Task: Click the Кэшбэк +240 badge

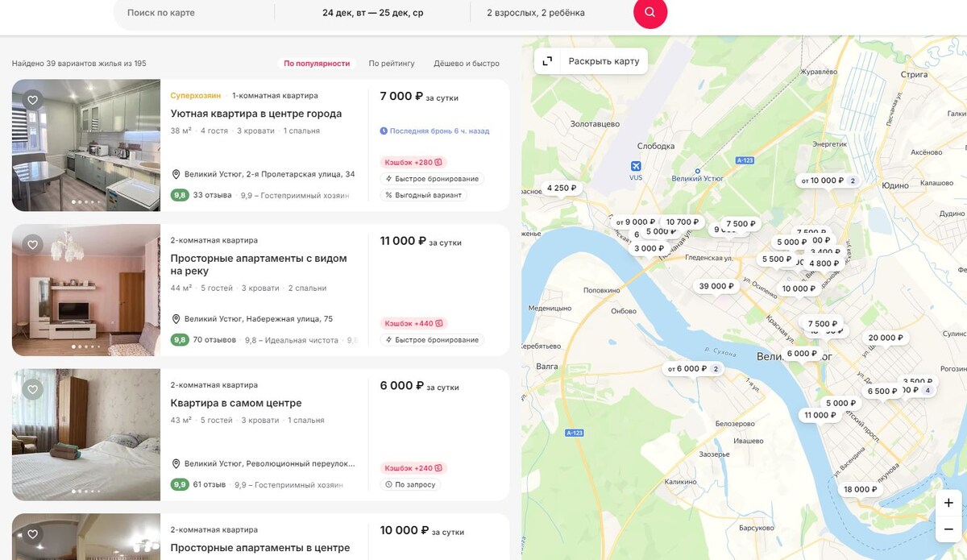Action: pyautogui.click(x=413, y=468)
